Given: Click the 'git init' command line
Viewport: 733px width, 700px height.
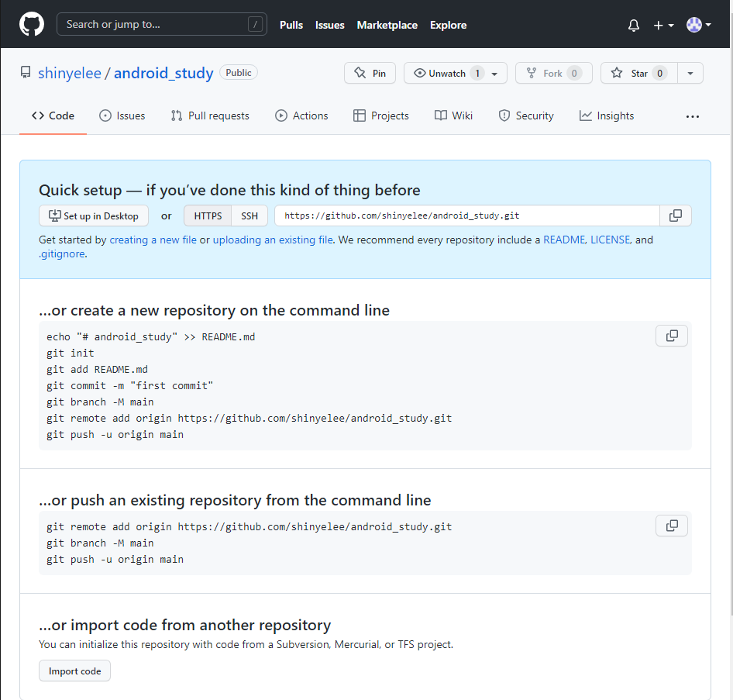Looking at the screenshot, I should tap(70, 353).
